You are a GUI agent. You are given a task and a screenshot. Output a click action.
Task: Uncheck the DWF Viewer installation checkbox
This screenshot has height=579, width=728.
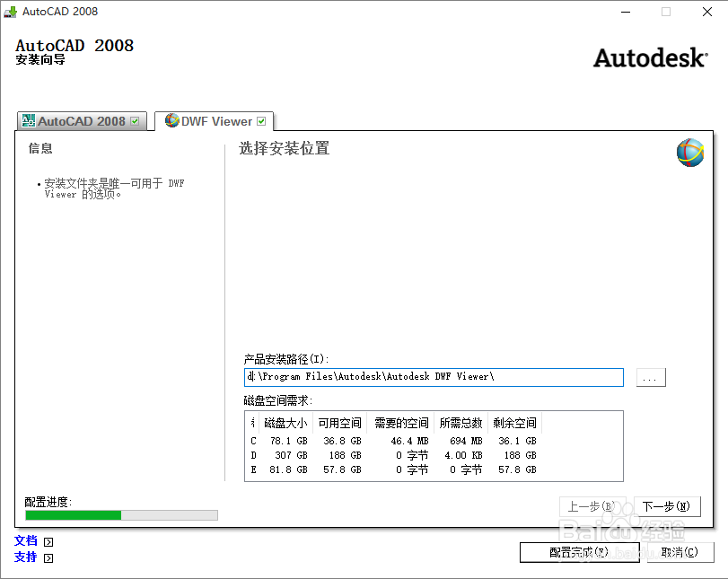(261, 119)
